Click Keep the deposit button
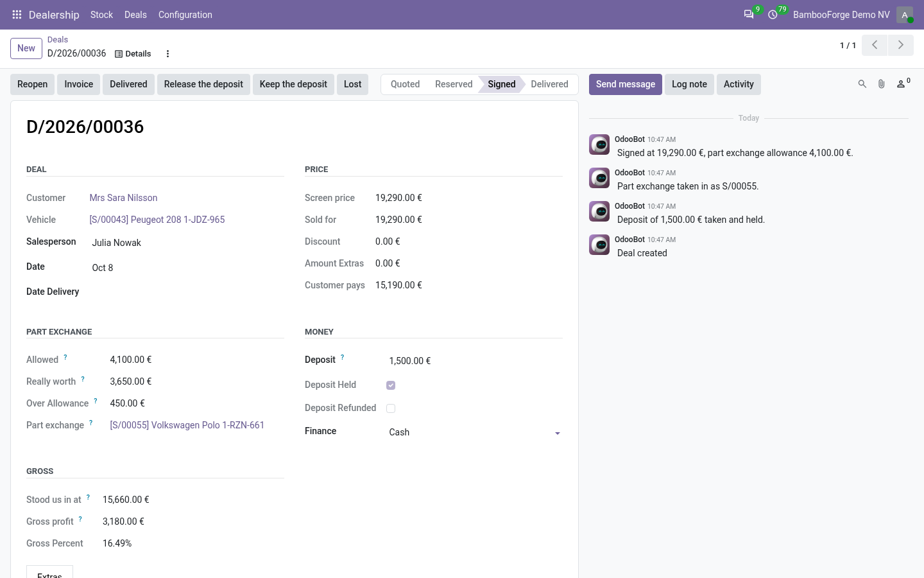Image resolution: width=924 pixels, height=578 pixels. coord(293,84)
